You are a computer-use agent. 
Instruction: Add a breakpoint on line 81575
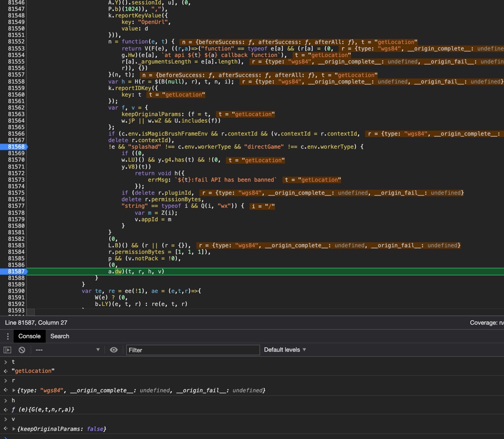[x=16, y=193]
